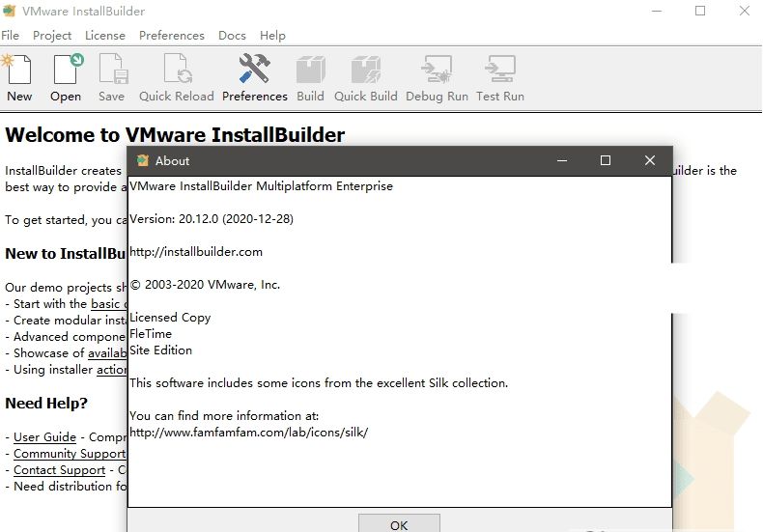Click the New project toolbar icon
The height and width of the screenshot is (532, 763).
pos(18,70)
